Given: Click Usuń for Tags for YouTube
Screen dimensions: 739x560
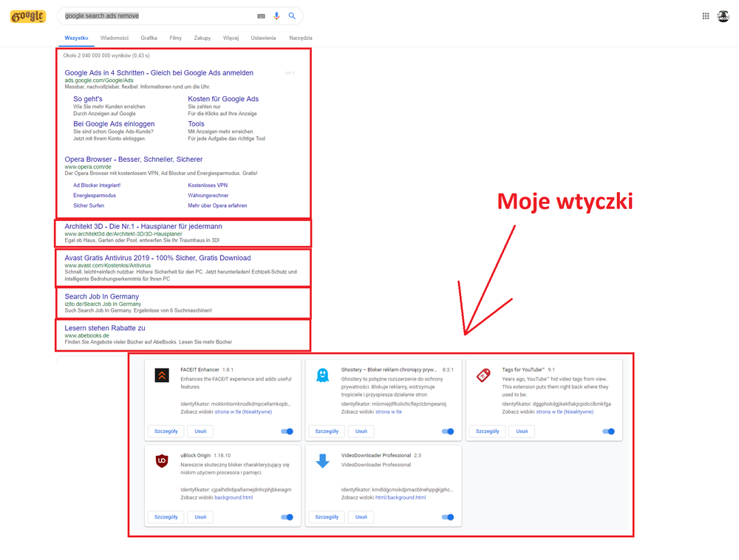Looking at the screenshot, I should point(522,431).
